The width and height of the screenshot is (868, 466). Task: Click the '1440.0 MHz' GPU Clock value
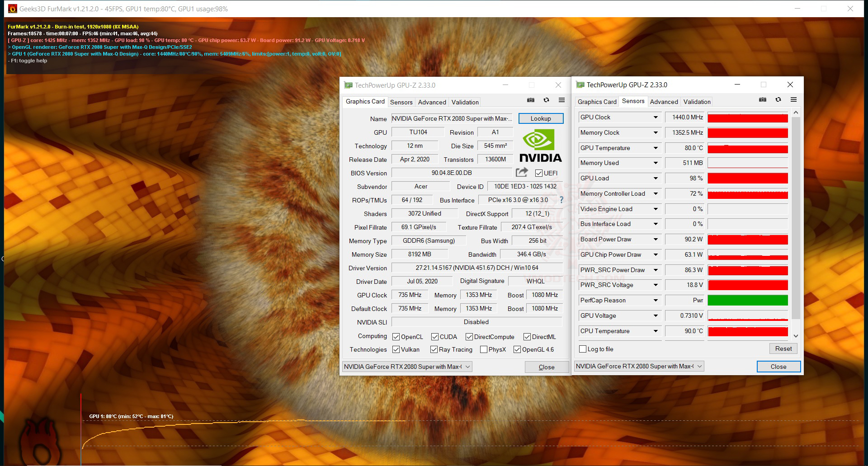point(685,118)
